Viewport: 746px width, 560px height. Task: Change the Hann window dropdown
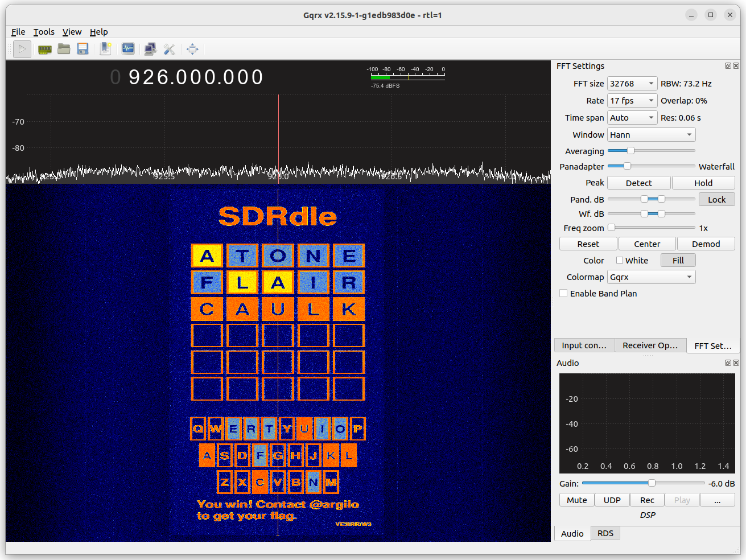click(x=651, y=134)
